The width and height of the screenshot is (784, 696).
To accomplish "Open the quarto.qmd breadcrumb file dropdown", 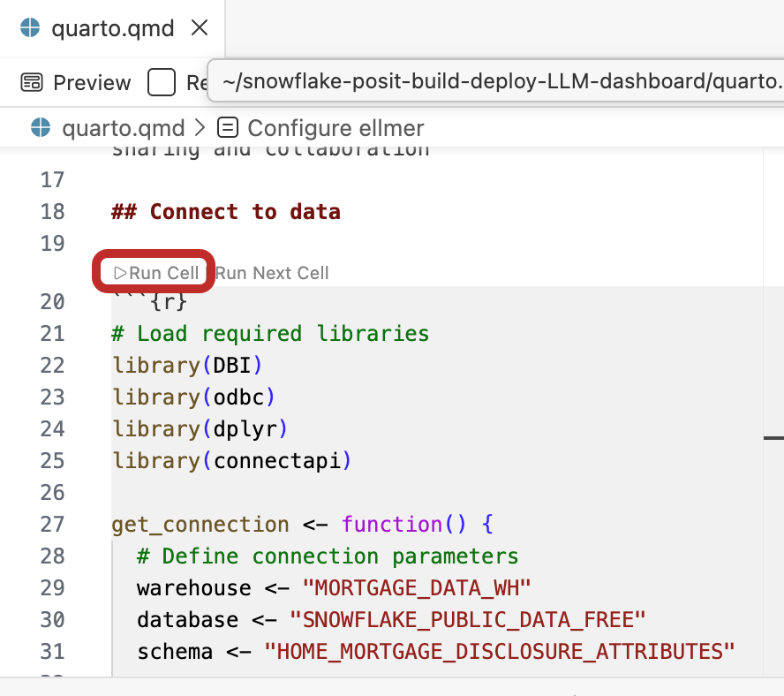I will click(123, 128).
